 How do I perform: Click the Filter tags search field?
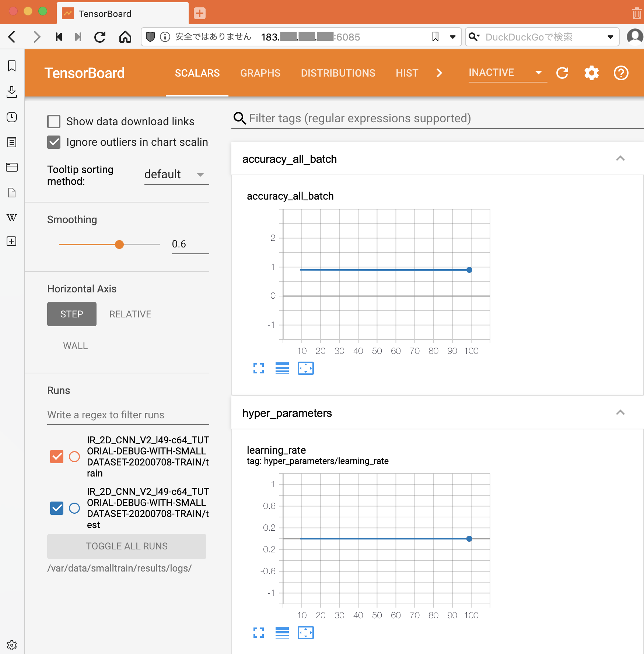click(437, 118)
